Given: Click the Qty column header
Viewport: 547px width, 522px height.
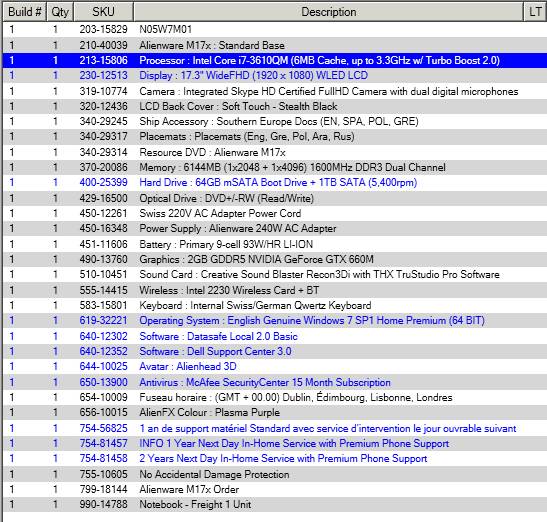Looking at the screenshot, I should [60, 12].
